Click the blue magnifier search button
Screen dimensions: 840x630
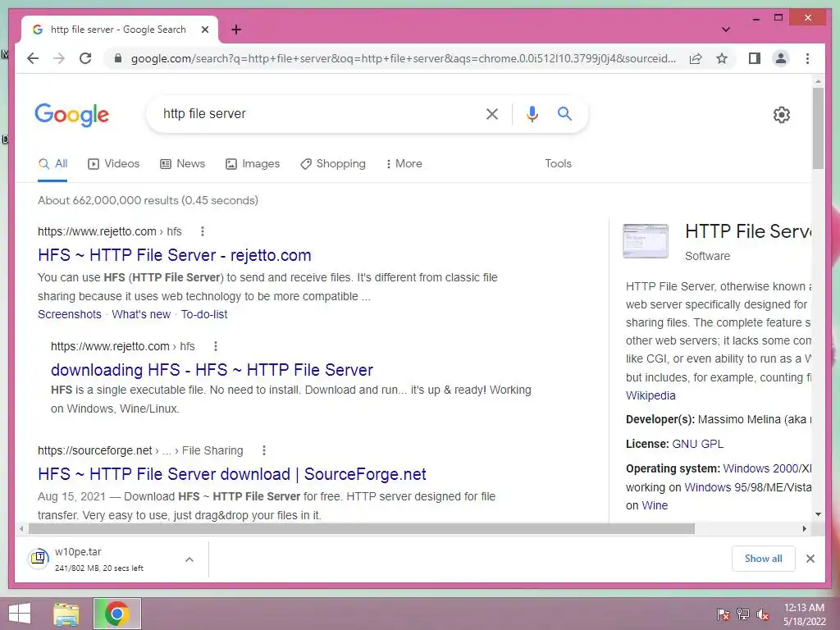564,113
